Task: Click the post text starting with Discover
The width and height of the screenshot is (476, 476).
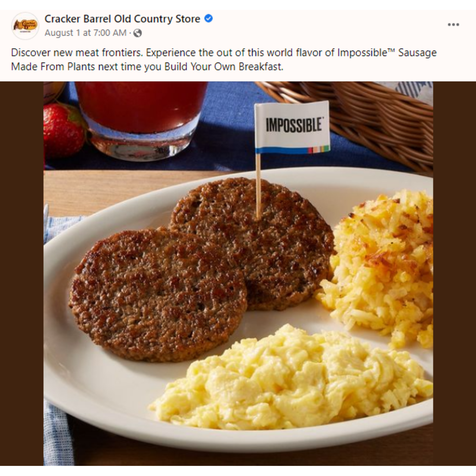Action: tap(224, 59)
